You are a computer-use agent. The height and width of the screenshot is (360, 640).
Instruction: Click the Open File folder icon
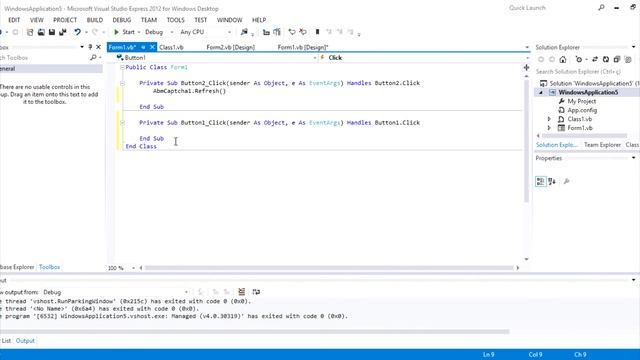tap(41, 32)
